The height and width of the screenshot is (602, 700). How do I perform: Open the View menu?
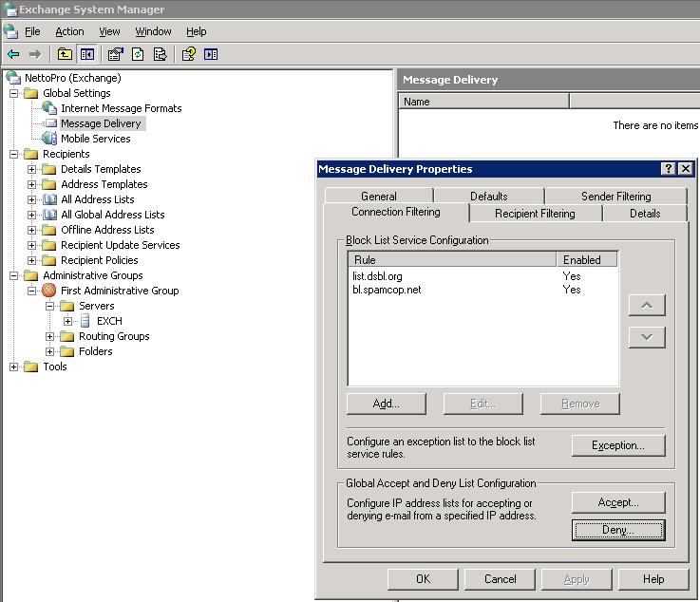coord(109,31)
